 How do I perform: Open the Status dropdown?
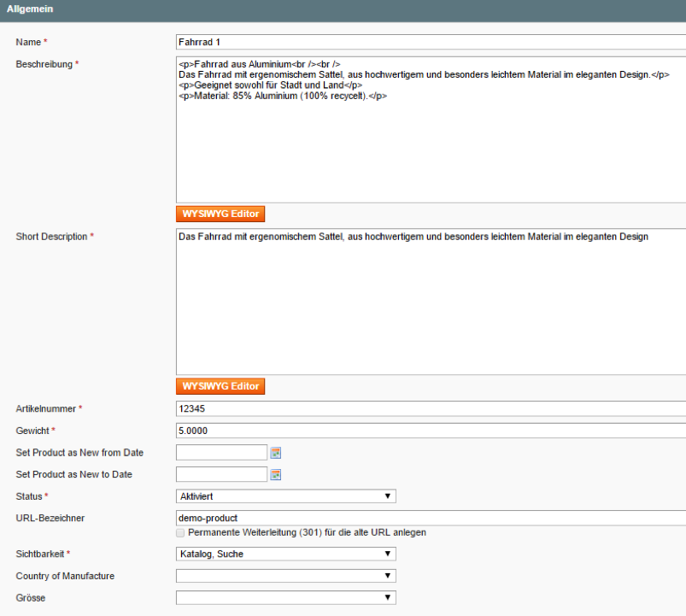(285, 496)
